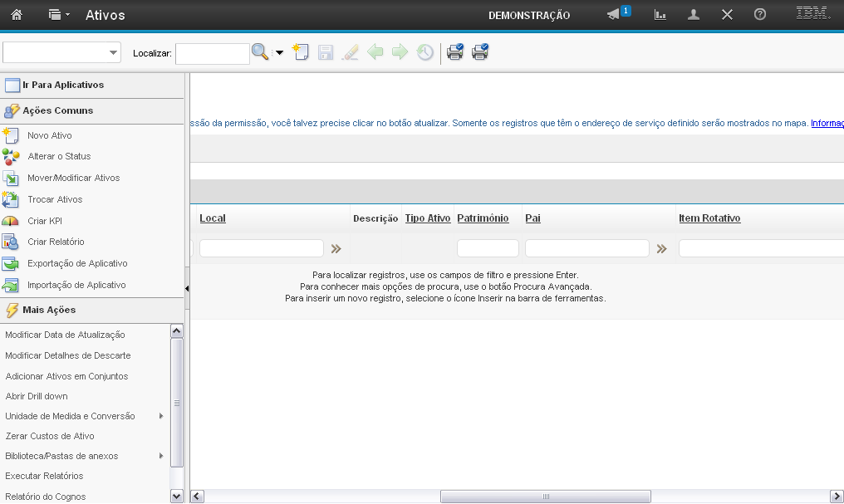The width and height of the screenshot is (844, 504).
Task: Open the reports chart icon in header
Action: click(660, 15)
